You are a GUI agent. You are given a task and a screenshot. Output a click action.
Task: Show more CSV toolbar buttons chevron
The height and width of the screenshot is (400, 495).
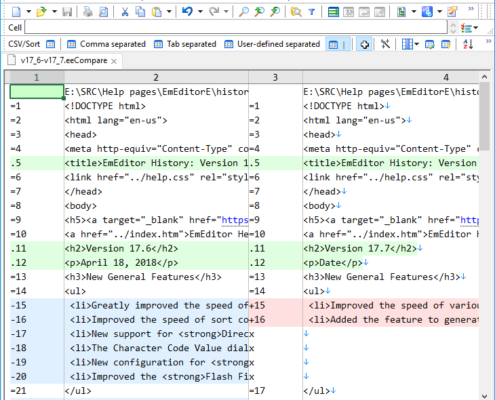[x=489, y=41]
